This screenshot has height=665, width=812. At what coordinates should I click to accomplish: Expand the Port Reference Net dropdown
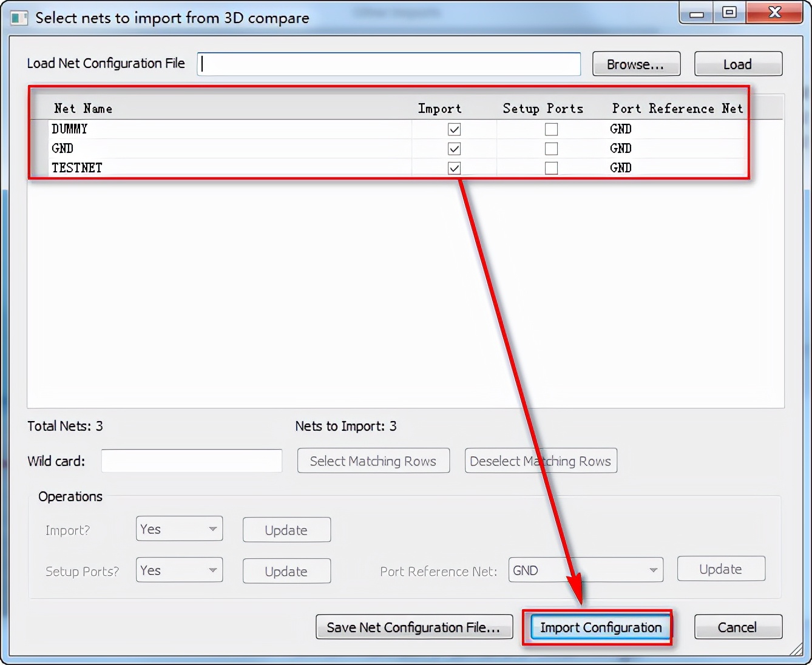pos(586,570)
